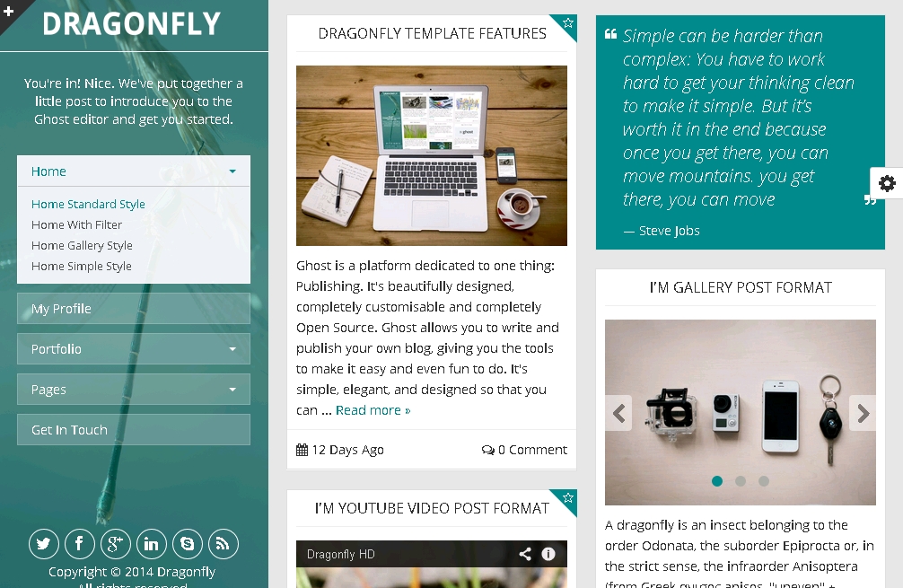The height and width of the screenshot is (588, 903).
Task: Open the Facebook social icon
Action: 80,544
